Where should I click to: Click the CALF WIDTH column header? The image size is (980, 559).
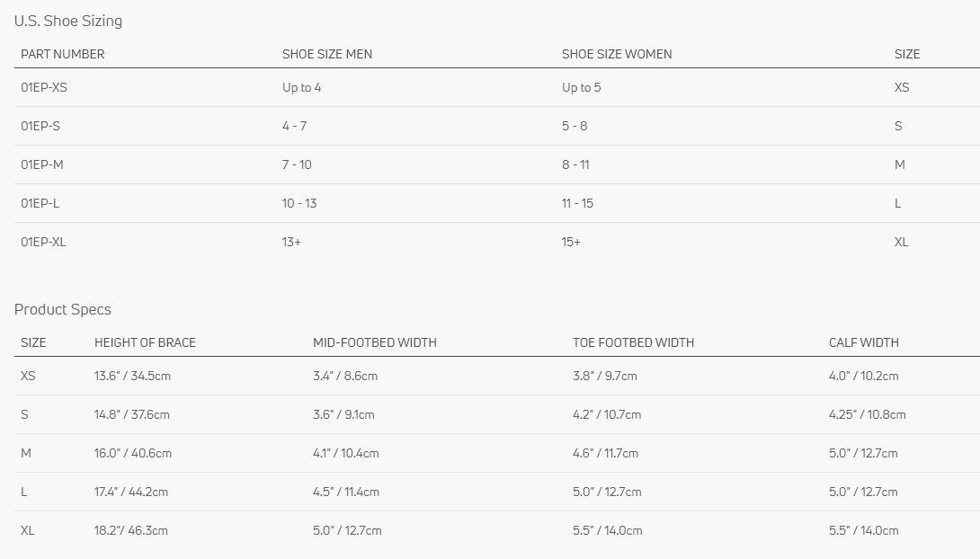[x=863, y=342]
